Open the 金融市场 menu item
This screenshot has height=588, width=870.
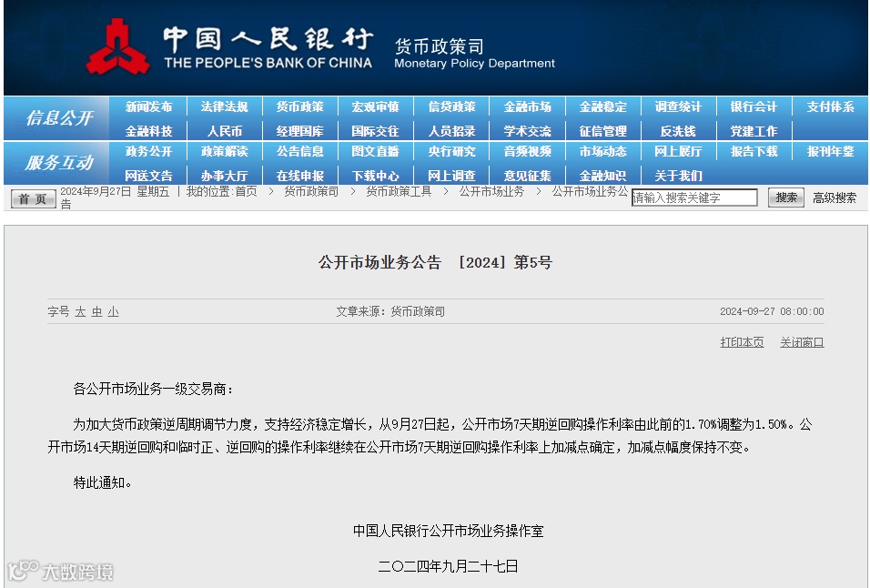tap(527, 107)
